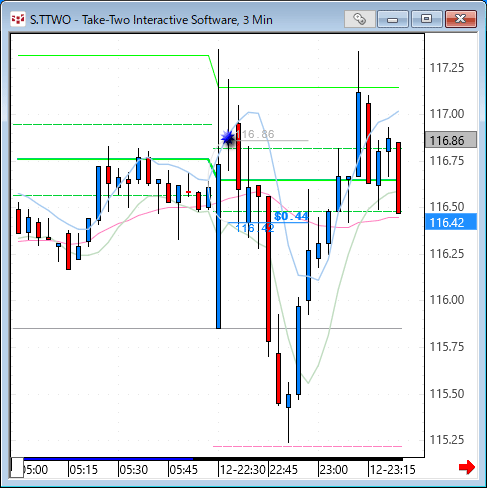Click the 116.00 price scale value
This screenshot has height=488, width=487.
[x=447, y=300]
